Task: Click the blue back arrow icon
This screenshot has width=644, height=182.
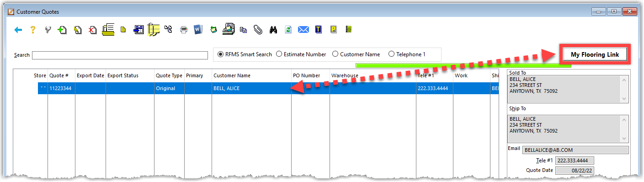Action: [x=18, y=30]
